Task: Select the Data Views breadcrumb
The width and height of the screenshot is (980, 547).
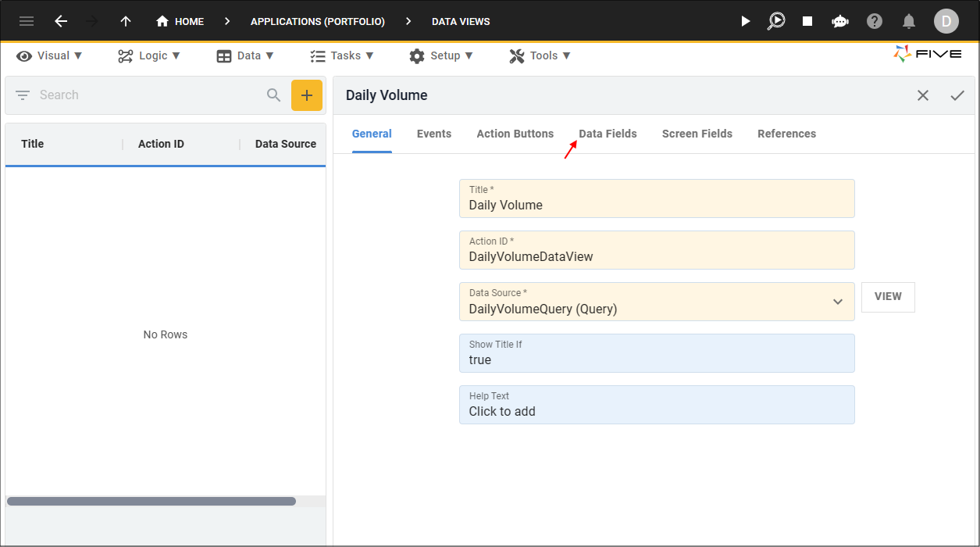Action: 461,22
